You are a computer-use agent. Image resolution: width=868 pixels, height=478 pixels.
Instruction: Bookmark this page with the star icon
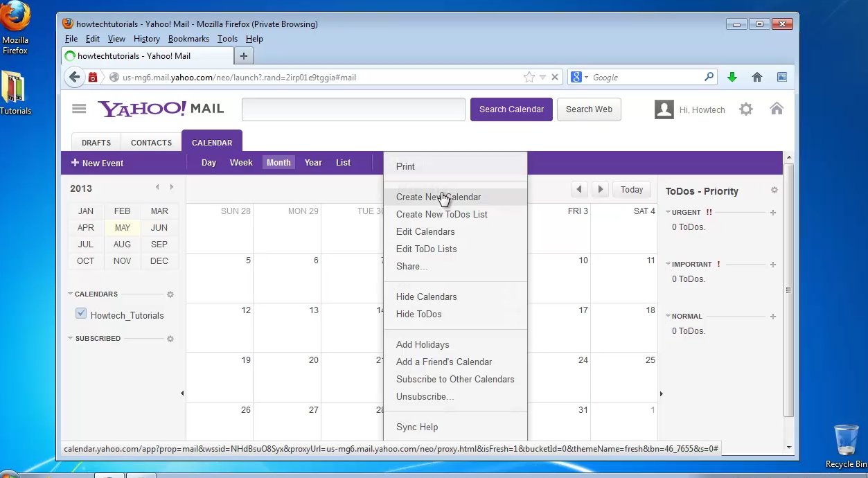(529, 77)
